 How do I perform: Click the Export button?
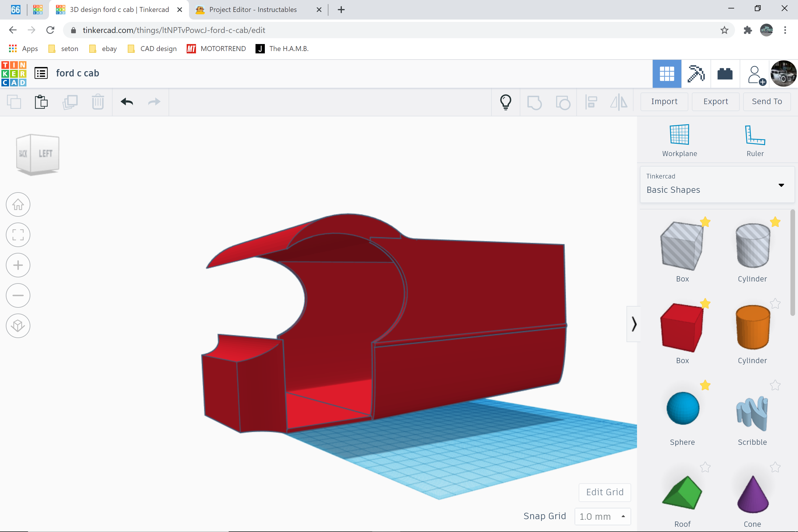[x=715, y=101]
